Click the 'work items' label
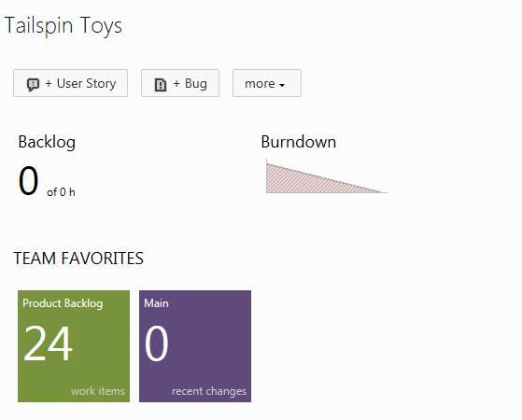Viewport: 522px width, 420px height. [98, 391]
